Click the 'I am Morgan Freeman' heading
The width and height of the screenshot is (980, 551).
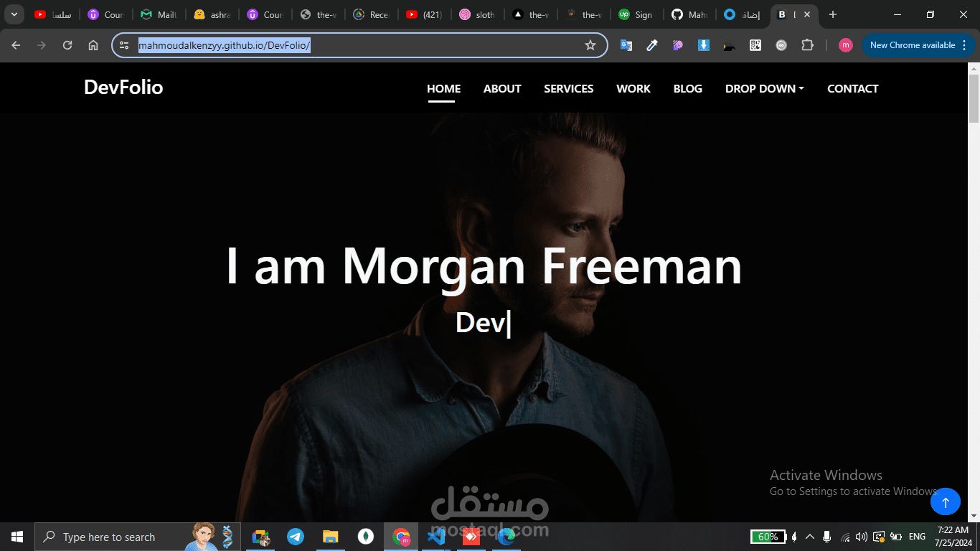[x=484, y=266]
